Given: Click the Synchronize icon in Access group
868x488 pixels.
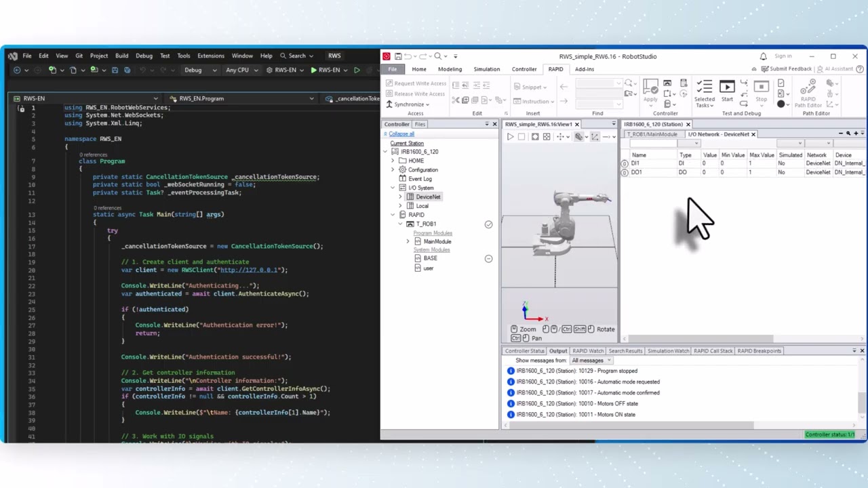Looking at the screenshot, I should pos(389,104).
